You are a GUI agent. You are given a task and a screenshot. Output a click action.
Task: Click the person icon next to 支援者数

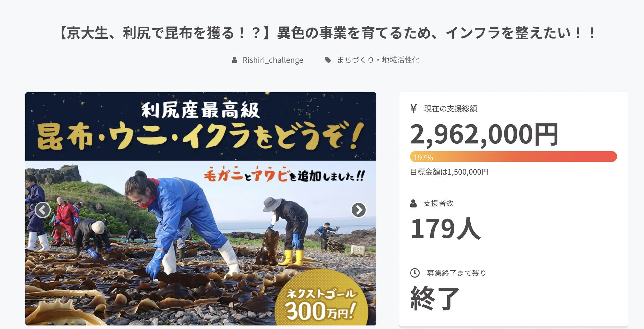(413, 203)
